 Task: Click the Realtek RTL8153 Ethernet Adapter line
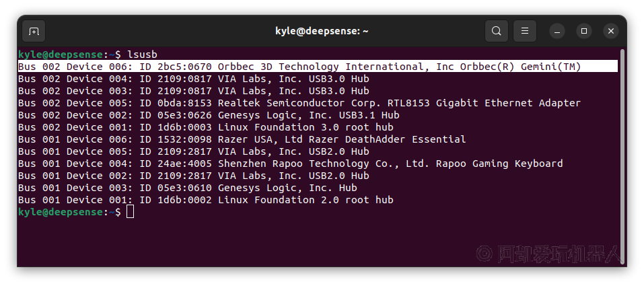click(x=299, y=103)
